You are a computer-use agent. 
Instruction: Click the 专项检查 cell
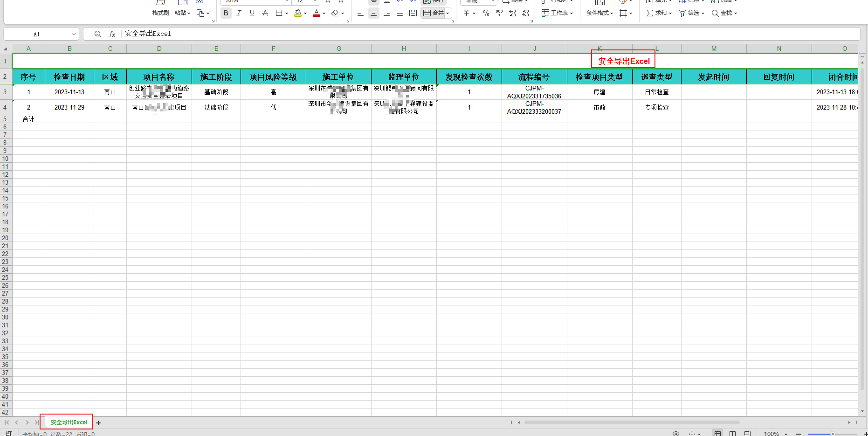[x=657, y=107]
